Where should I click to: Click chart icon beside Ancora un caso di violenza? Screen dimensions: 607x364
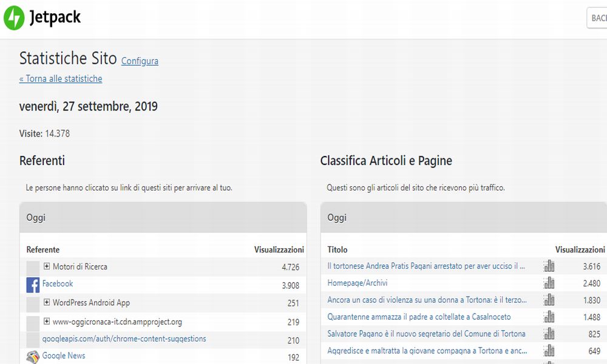549,300
